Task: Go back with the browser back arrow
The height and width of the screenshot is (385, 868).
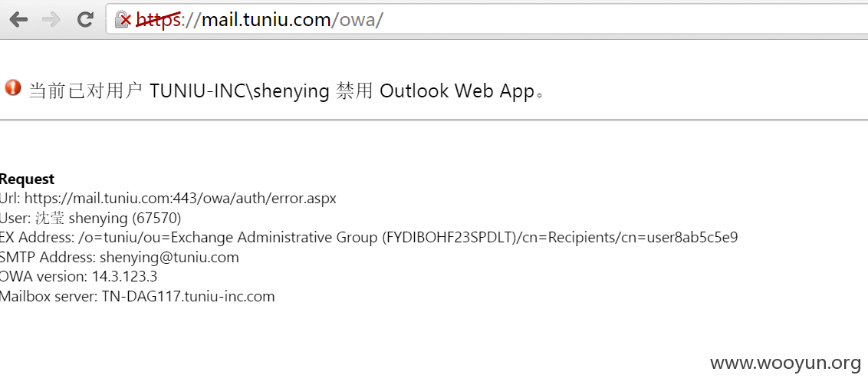Action: tap(18, 20)
